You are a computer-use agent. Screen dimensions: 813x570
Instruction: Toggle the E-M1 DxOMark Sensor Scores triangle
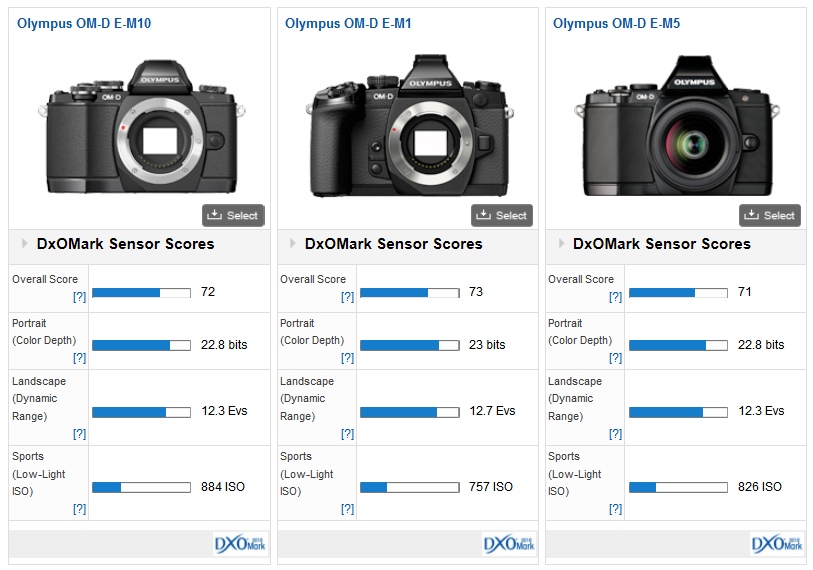pos(292,244)
